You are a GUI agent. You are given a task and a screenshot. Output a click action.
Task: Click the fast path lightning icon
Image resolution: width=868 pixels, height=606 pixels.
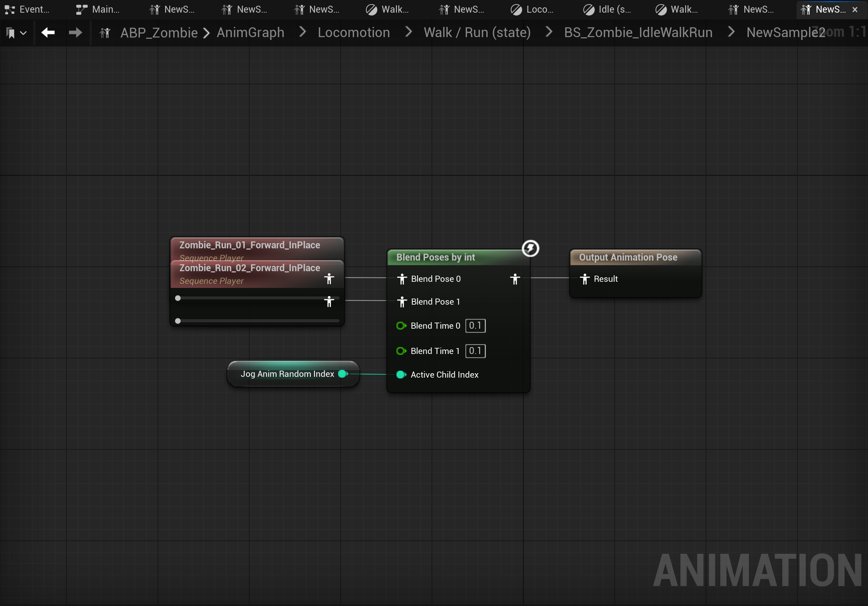pos(530,248)
